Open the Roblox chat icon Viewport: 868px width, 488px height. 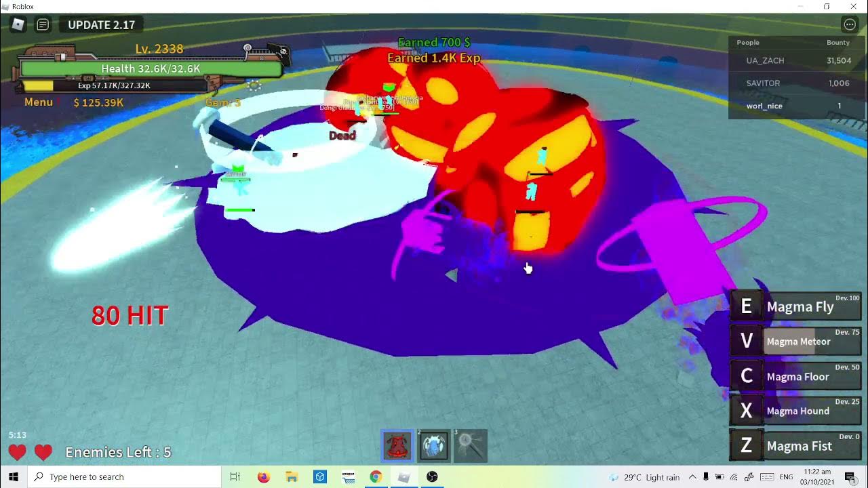(x=43, y=24)
